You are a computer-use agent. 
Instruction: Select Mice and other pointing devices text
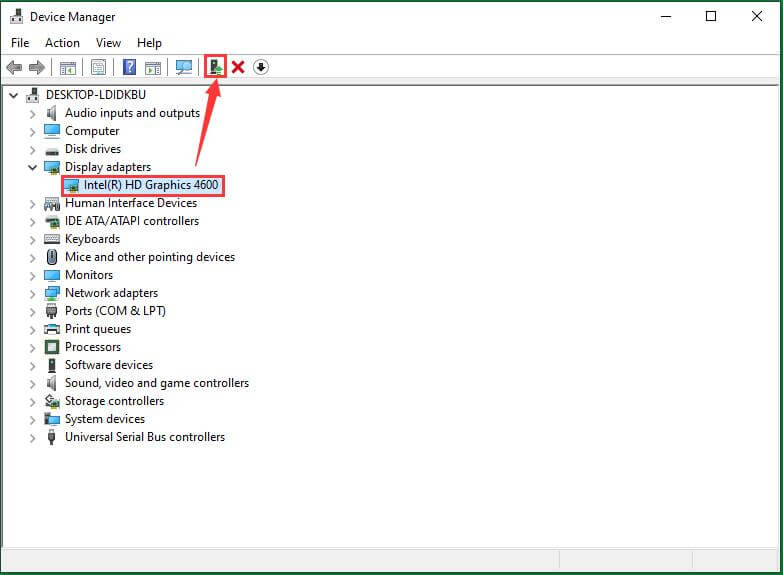[150, 257]
